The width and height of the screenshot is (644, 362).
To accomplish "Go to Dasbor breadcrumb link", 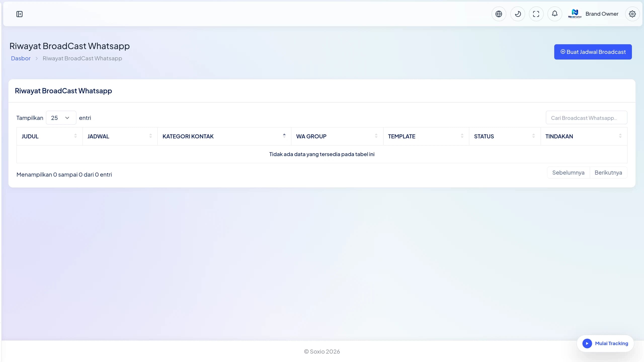I will coord(21,58).
